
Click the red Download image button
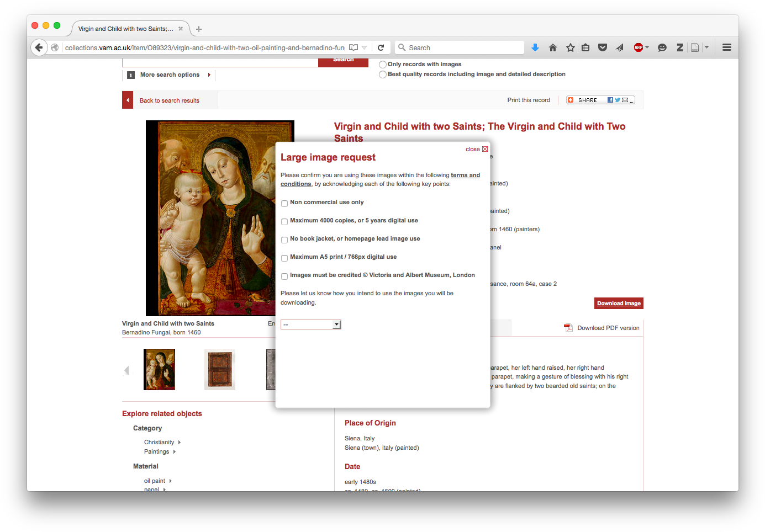click(619, 303)
